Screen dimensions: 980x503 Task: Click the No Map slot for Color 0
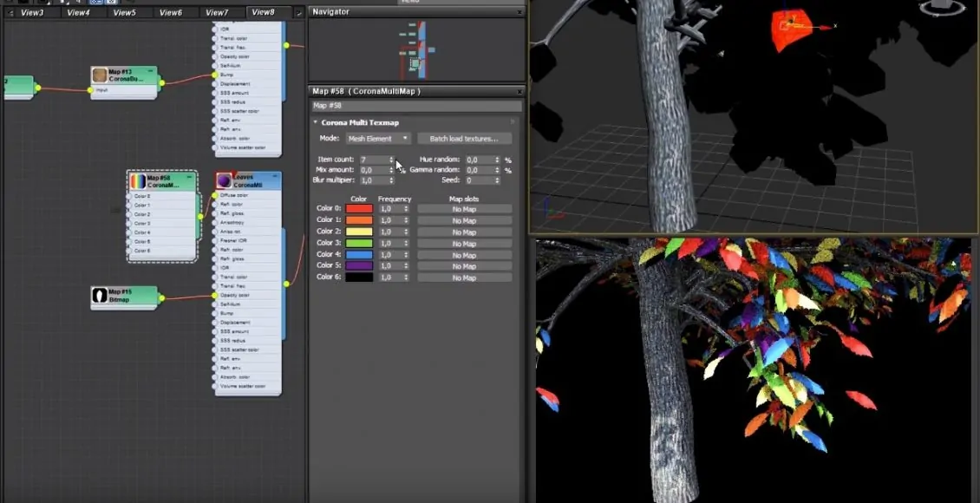[x=464, y=209]
